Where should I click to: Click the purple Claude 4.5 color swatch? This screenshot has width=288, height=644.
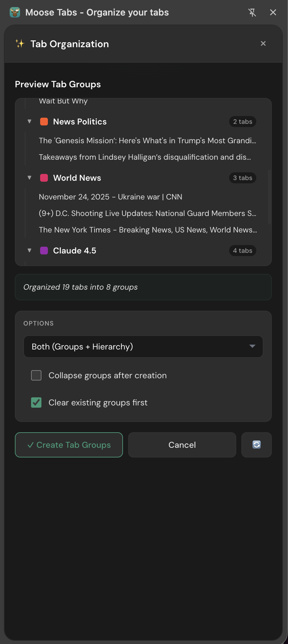tap(44, 251)
